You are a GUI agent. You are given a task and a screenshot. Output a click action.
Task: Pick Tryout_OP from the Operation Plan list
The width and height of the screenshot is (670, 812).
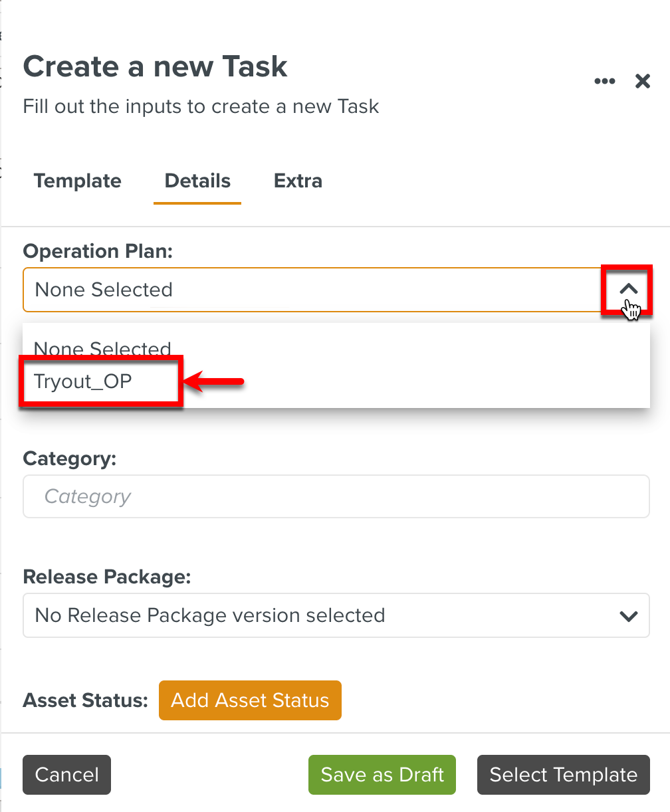(83, 381)
